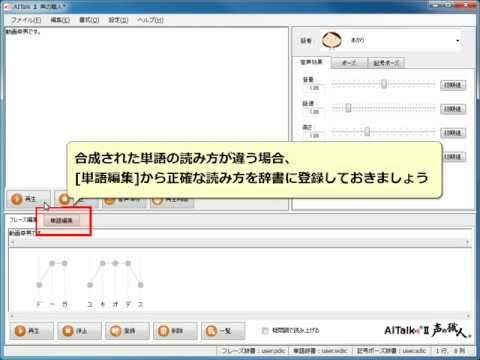Click the 記号ポーズ辞書 : user.sdic status entry
Screen dimensions: 480x360
(x=392, y=351)
